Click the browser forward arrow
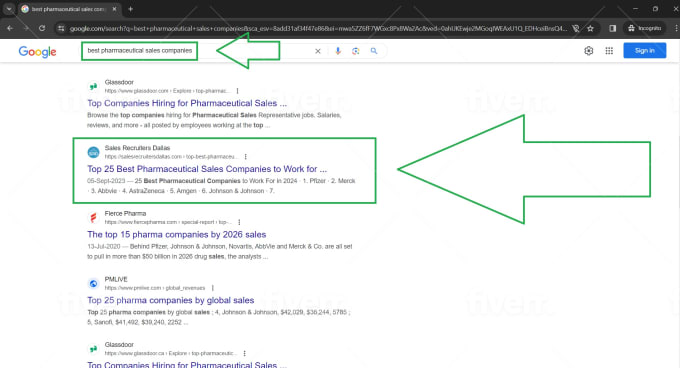This screenshot has width=680, height=368. pyautogui.click(x=26, y=28)
